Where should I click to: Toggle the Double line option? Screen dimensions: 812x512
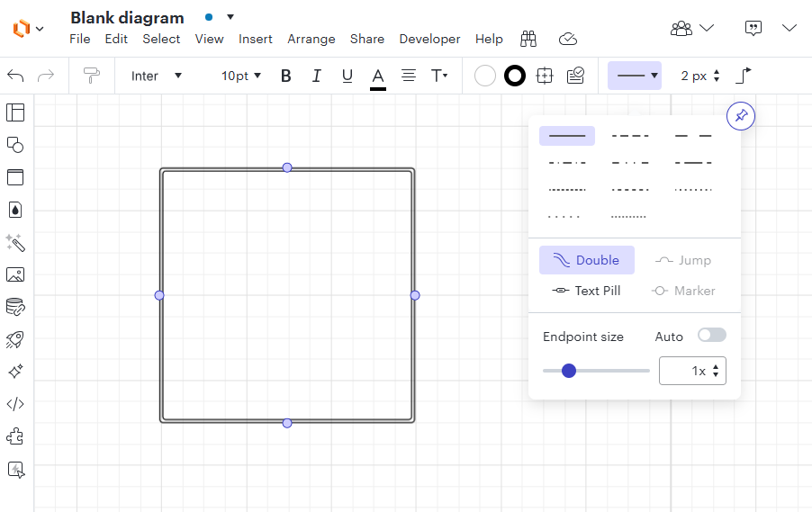587,260
